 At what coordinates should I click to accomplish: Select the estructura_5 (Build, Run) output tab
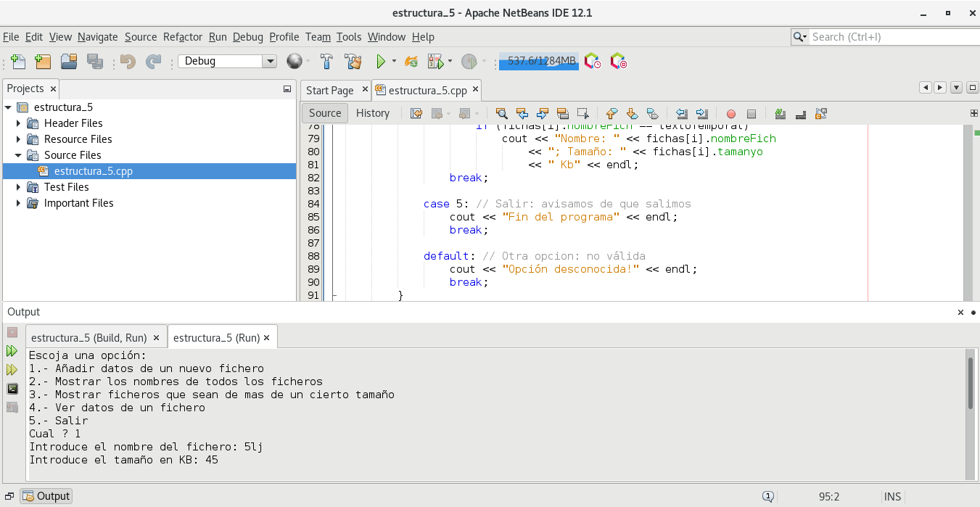pos(89,338)
